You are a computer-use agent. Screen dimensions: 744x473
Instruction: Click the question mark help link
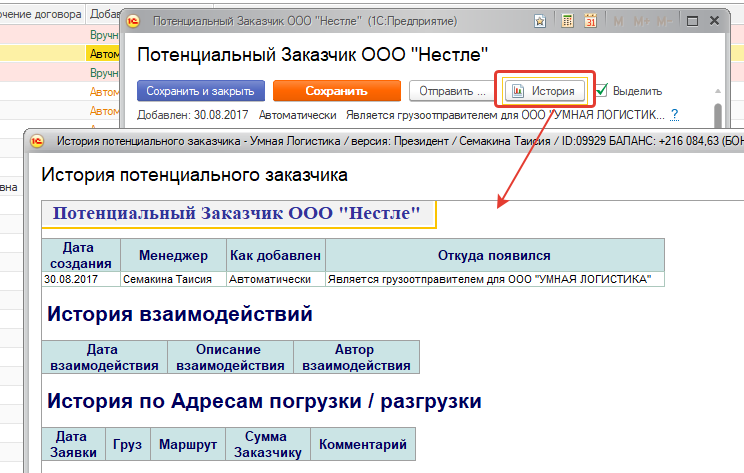pos(674,114)
